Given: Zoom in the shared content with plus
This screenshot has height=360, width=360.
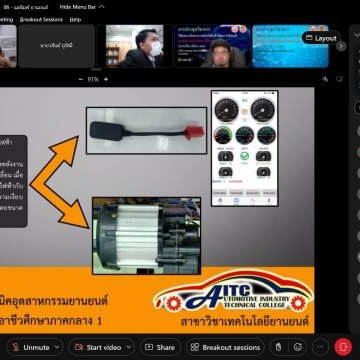Looking at the screenshot, I should pos(106,79).
